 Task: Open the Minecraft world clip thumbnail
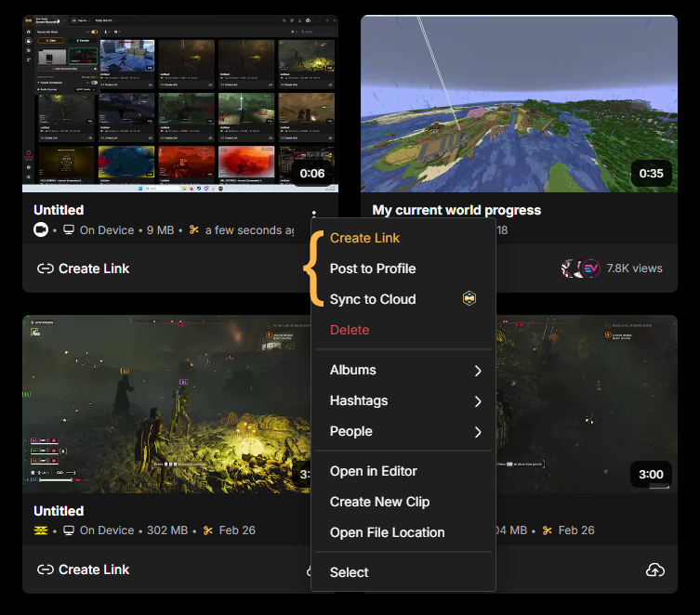(x=520, y=103)
